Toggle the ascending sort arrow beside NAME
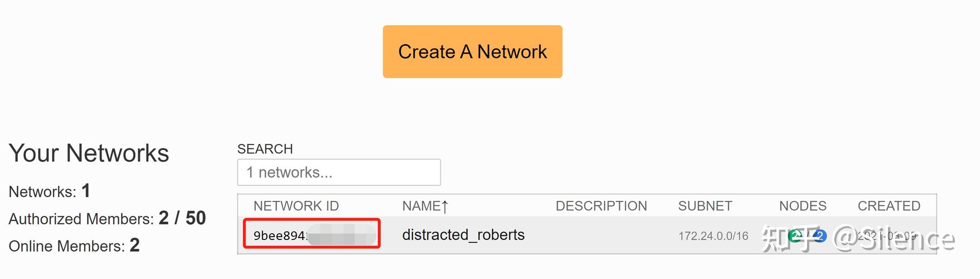The width and height of the screenshot is (980, 279). [x=445, y=207]
